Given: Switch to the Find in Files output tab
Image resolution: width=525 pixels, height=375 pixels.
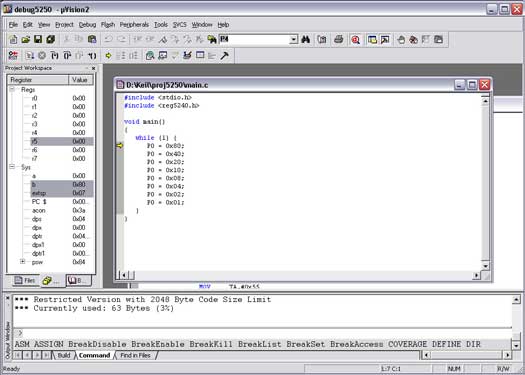Looking at the screenshot, I should click(x=135, y=355).
